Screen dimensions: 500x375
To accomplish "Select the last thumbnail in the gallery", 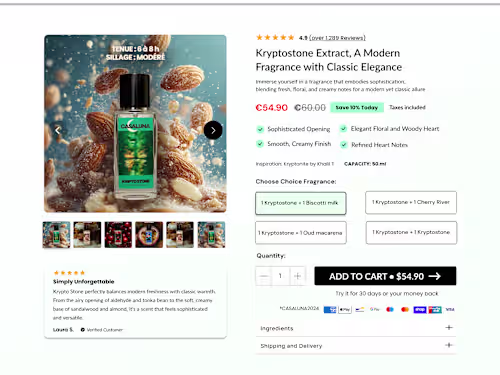I will 211,235.
